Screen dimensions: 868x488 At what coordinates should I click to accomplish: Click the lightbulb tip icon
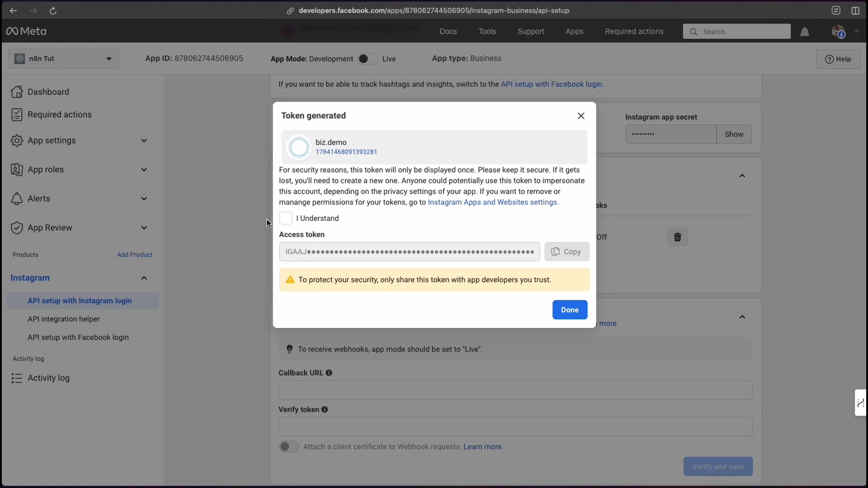290,349
